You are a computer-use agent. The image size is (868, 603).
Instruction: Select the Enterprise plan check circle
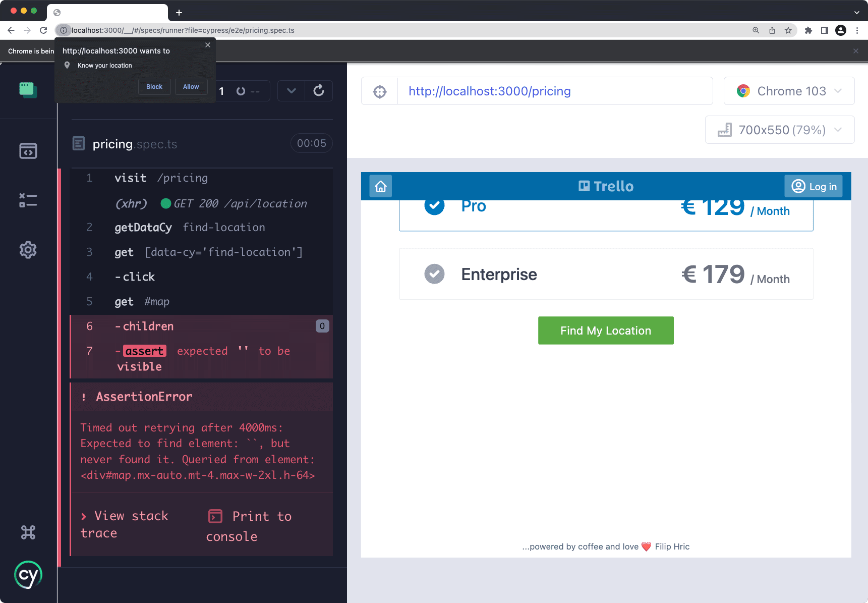434,274
